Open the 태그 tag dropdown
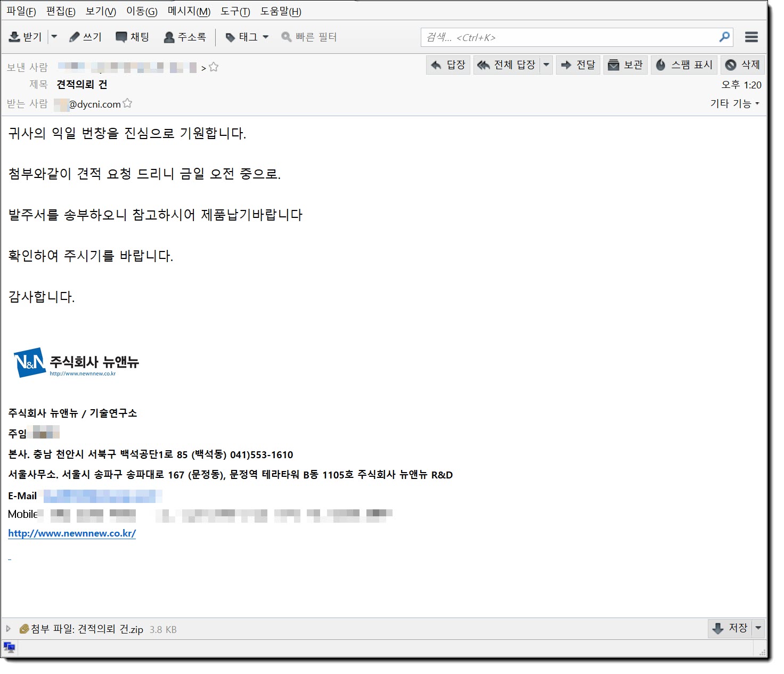Image resolution: width=784 pixels, height=674 pixels. click(x=247, y=37)
